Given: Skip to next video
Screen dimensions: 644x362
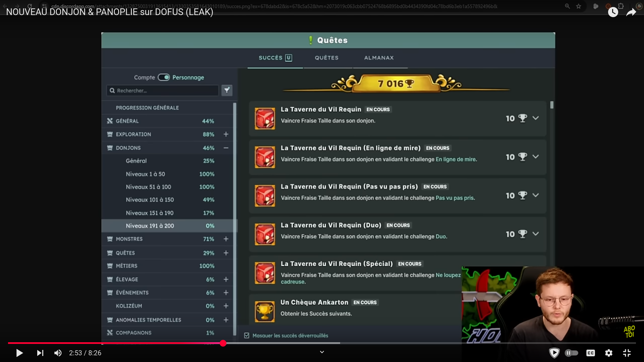Looking at the screenshot, I should 40,353.
